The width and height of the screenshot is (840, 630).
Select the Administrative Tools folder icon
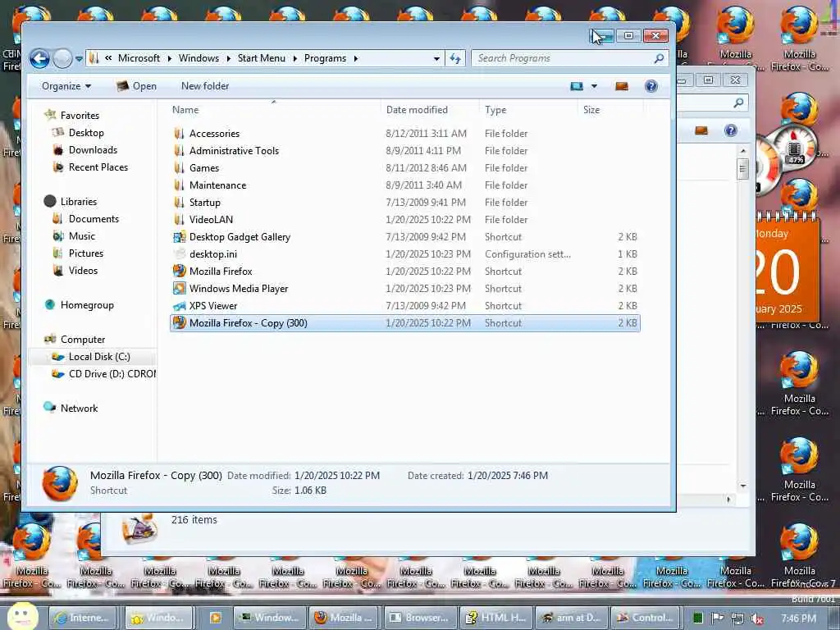pyautogui.click(x=180, y=151)
